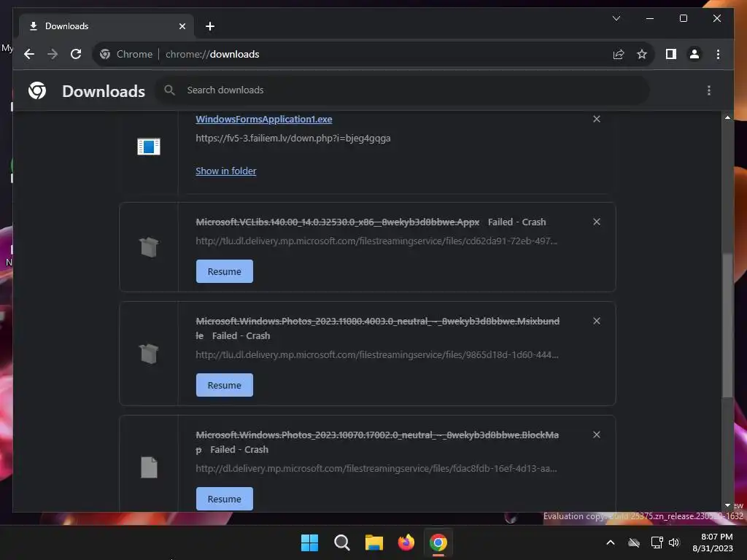This screenshot has width=747, height=560.
Task: Go back using the browser back arrow
Action: click(29, 54)
